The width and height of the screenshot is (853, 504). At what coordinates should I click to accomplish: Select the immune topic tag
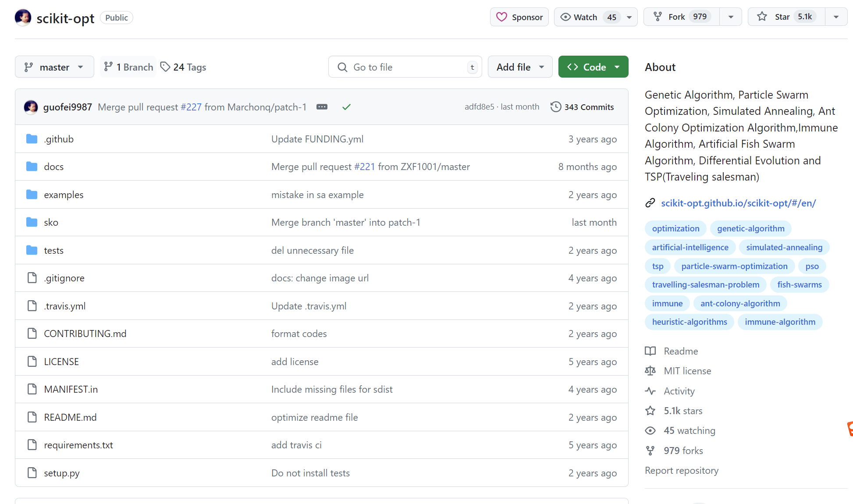667,303
